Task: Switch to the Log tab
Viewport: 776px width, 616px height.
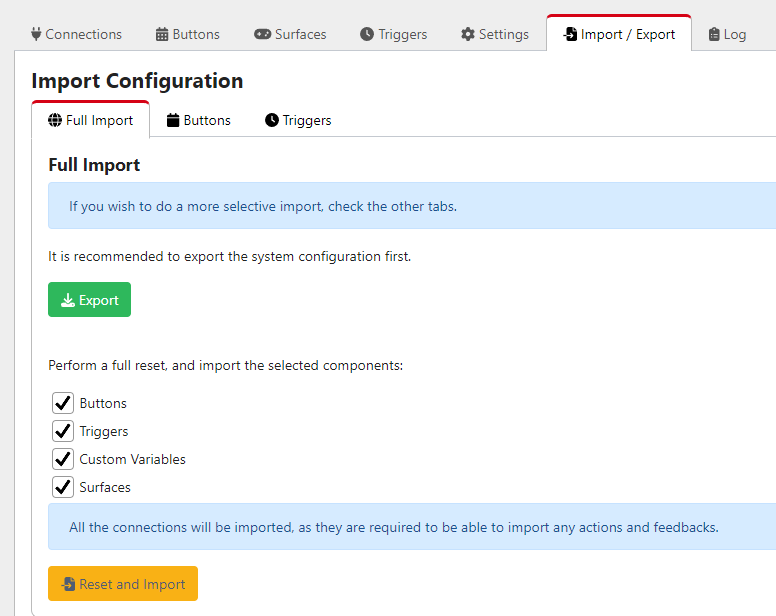Action: tap(728, 34)
